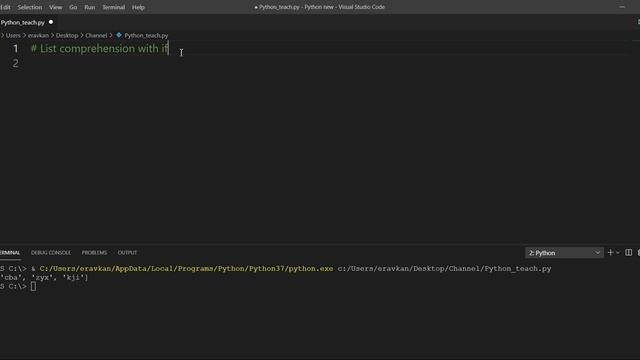
Task: Open the Terminal menu
Action: click(x=113, y=7)
